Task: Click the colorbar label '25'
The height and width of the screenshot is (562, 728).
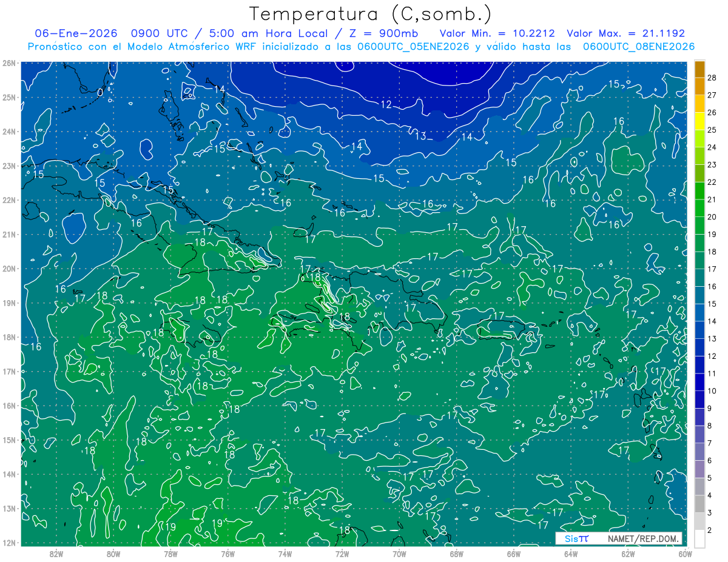Action: click(x=712, y=130)
